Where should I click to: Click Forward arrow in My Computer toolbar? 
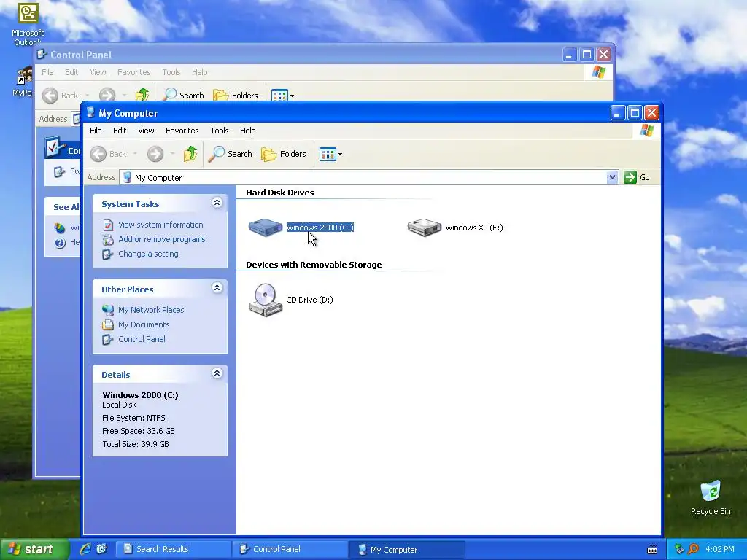(155, 154)
